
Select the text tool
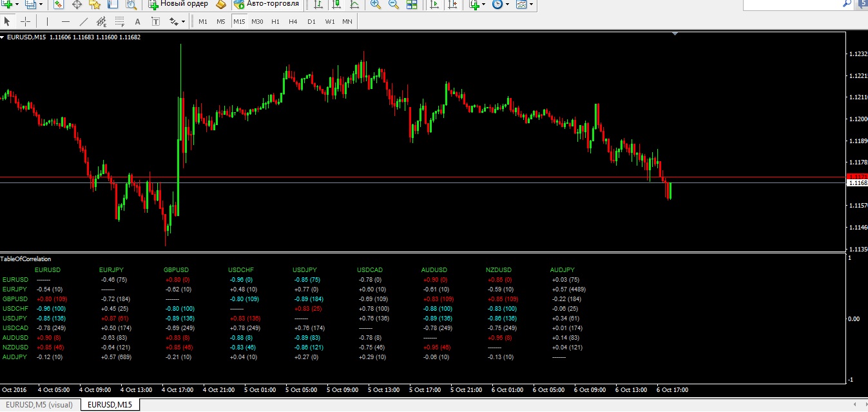pos(137,21)
